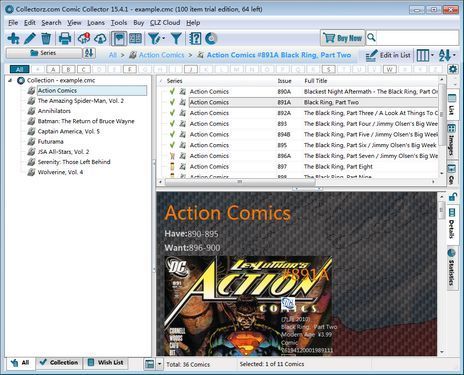
Task: Open the List side tab
Action: click(451, 104)
